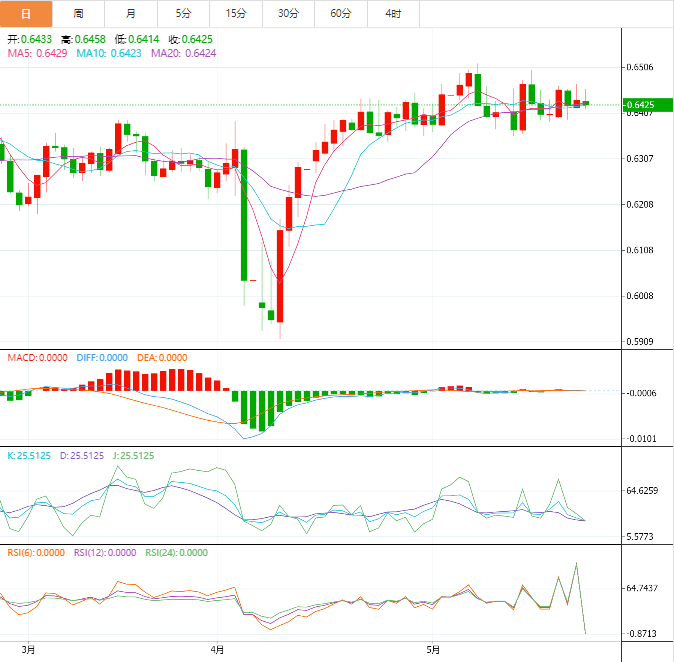Open the 30分 timeframe tab
Image resolution: width=674 pixels, height=662 pixels.
click(288, 14)
